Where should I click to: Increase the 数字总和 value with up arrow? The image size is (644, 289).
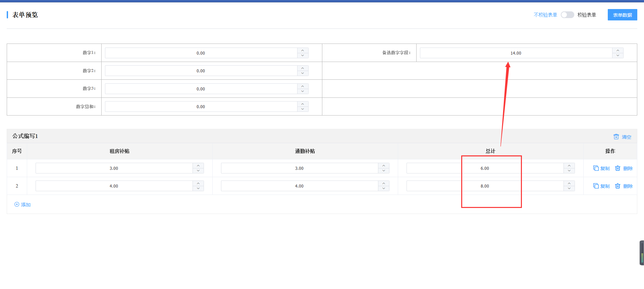(x=303, y=104)
